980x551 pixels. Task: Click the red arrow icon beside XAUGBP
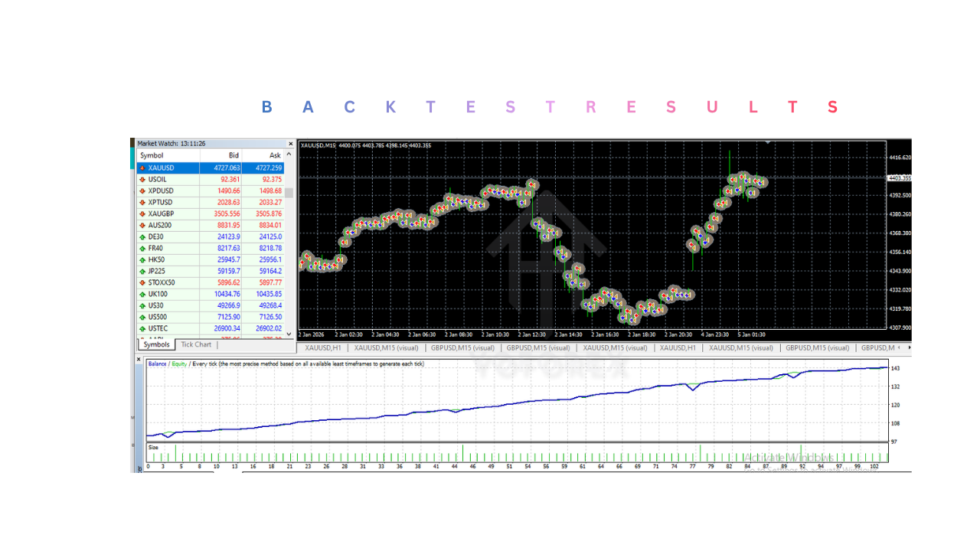(142, 214)
